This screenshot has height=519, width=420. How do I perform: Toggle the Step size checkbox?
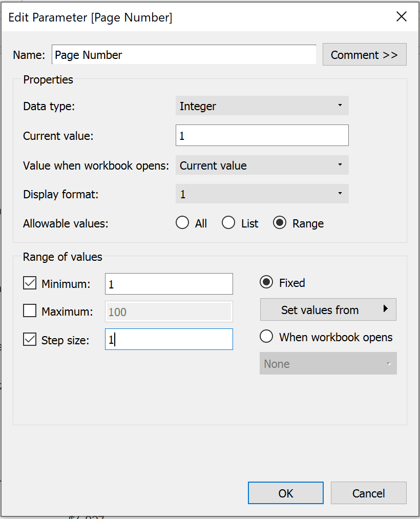point(30,340)
